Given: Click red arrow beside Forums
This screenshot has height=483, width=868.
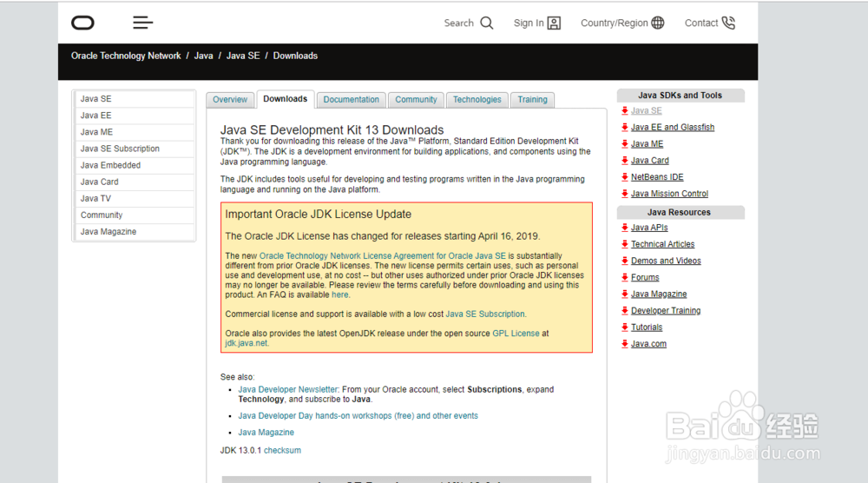Looking at the screenshot, I should click(x=624, y=277).
